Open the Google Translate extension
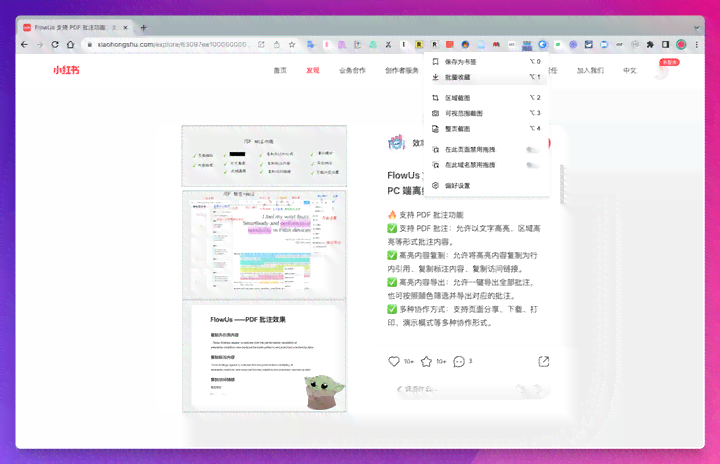 point(311,45)
